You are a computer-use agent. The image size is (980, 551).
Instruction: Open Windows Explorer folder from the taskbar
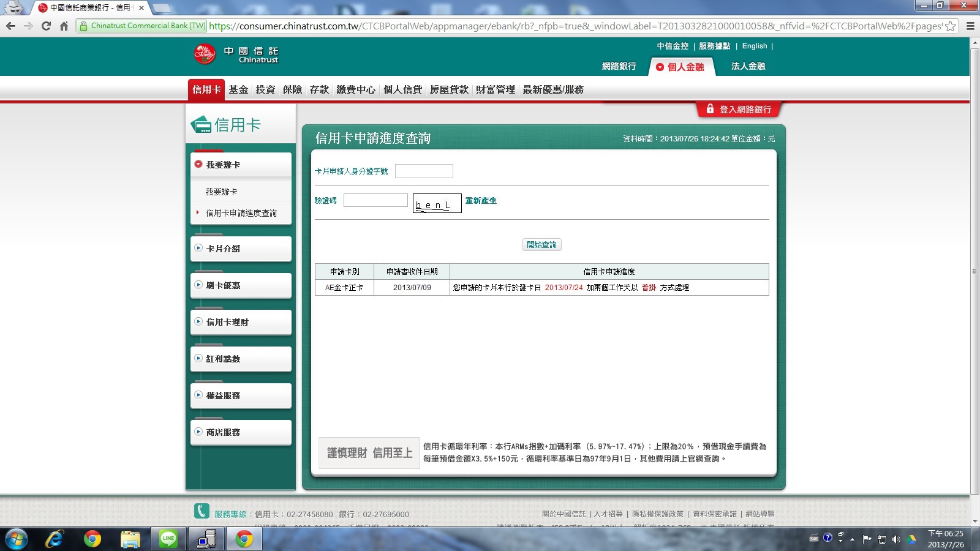(130, 539)
